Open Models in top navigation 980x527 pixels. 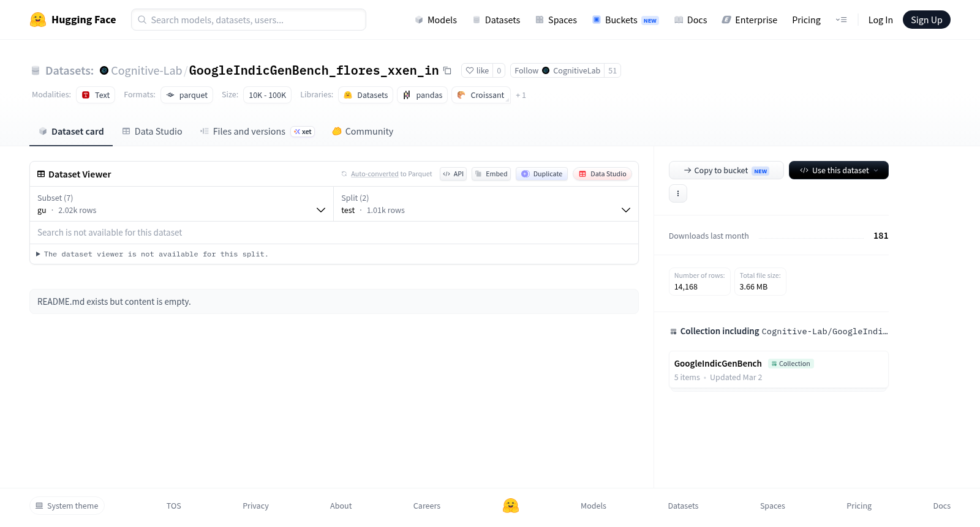coord(435,20)
